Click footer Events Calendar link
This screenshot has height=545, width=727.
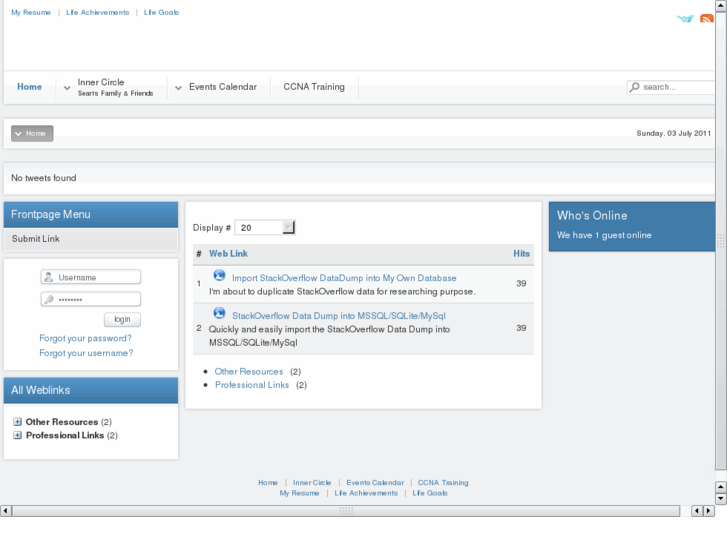(375, 483)
